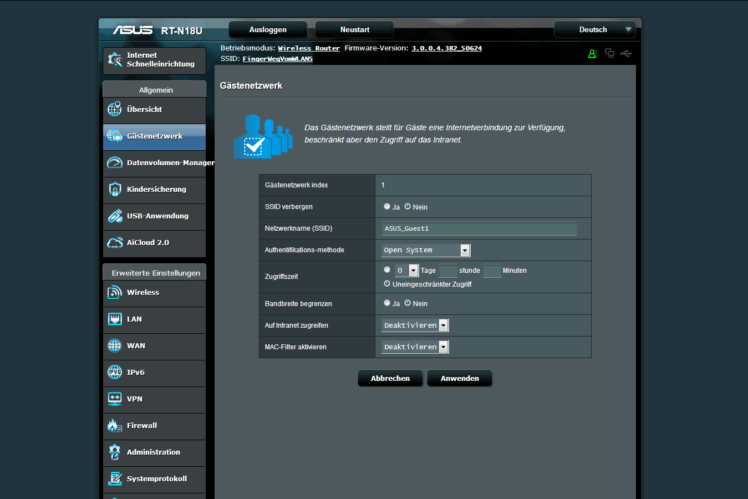This screenshot has height=499, width=748.
Task: Select Nein for Bandbreite begrenzen
Action: point(407,303)
